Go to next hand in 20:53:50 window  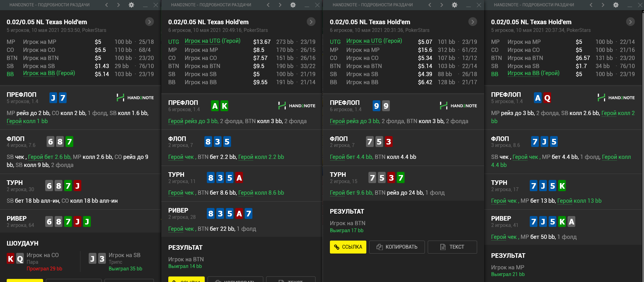click(x=118, y=5)
